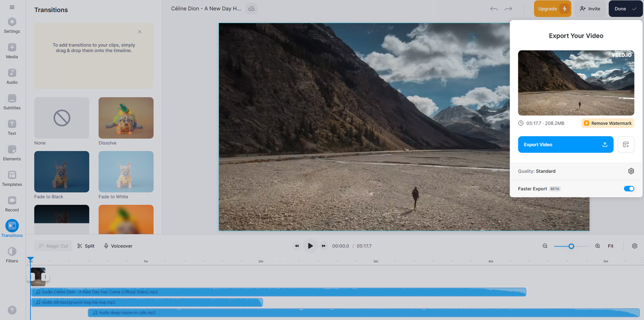Select the Fade to White transition
The width and height of the screenshot is (644, 320).
tap(126, 172)
